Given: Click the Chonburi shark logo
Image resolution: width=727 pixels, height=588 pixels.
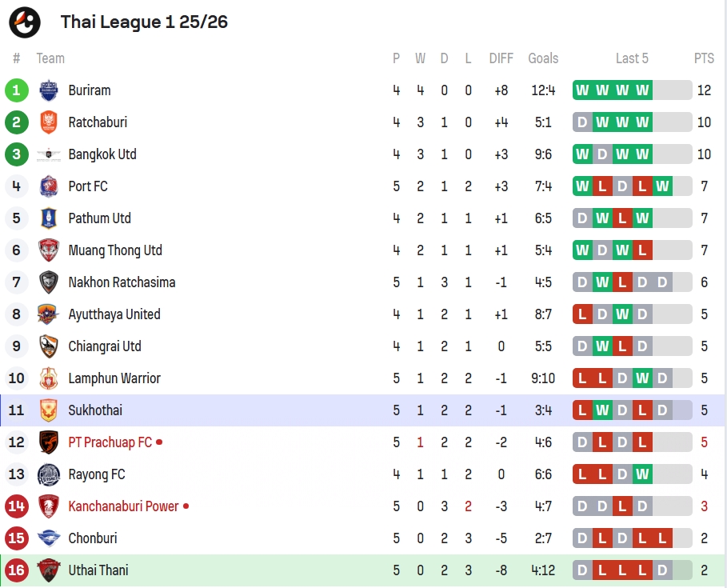Looking at the screenshot, I should pos(48,538).
